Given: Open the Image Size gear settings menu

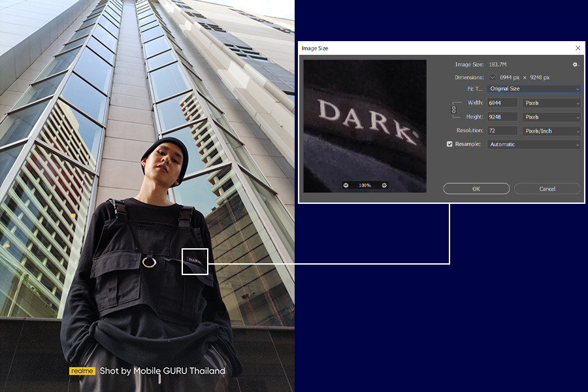Looking at the screenshot, I should [575, 65].
